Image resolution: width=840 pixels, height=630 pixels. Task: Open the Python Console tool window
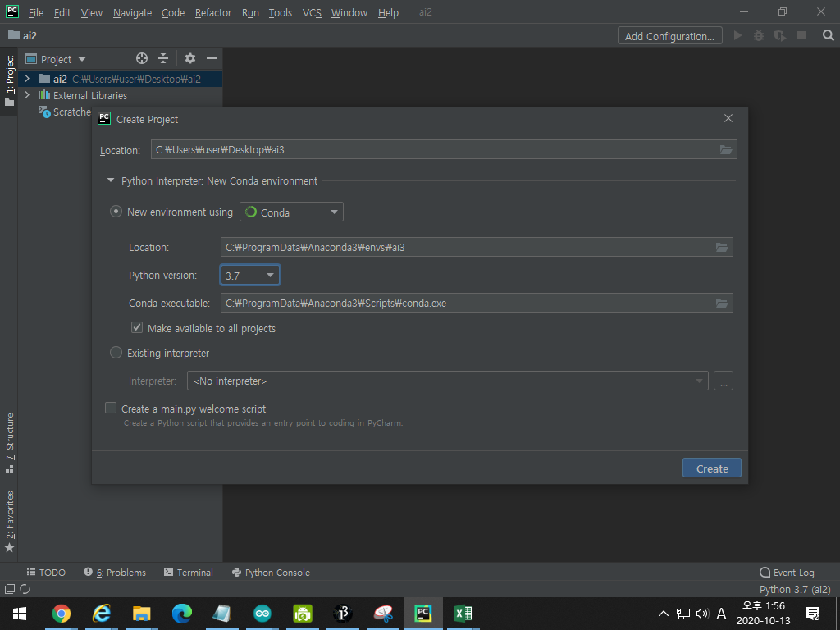(271, 572)
